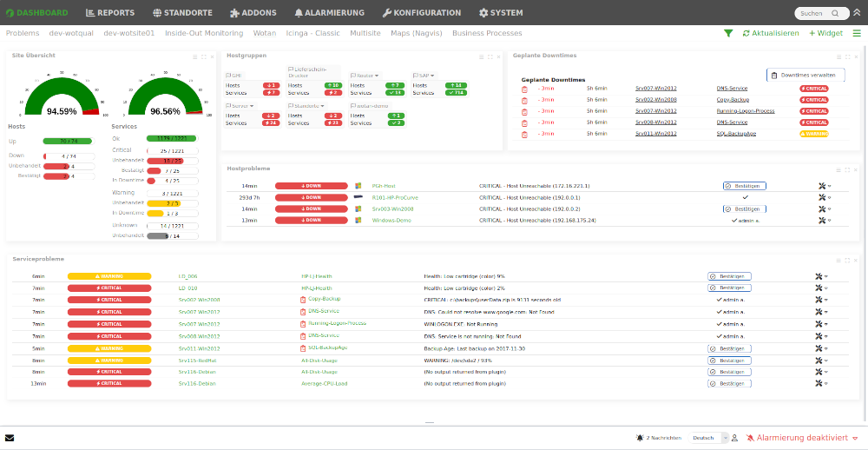Open the Deutsch language dropdown
The width and height of the screenshot is (868, 450).
709,438
